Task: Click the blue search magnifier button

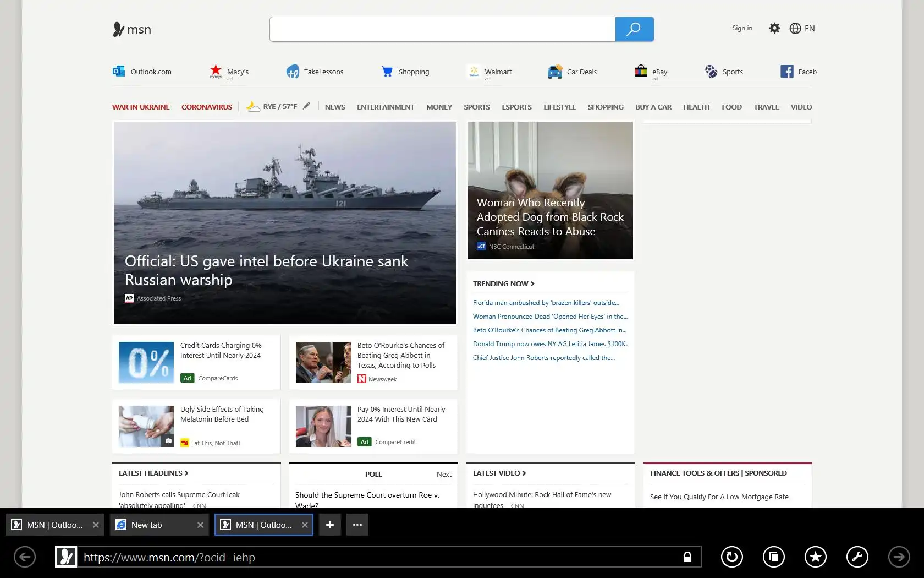Action: [634, 29]
